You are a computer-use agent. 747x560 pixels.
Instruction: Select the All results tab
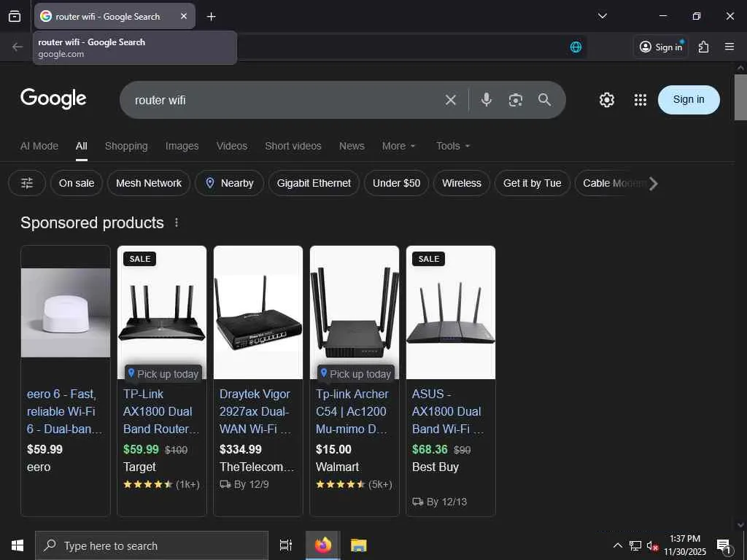pos(82,146)
